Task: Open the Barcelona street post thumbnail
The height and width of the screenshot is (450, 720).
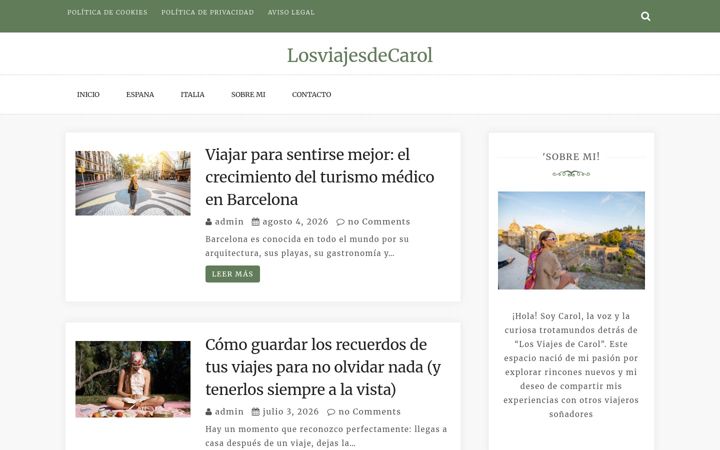Action: (133, 183)
